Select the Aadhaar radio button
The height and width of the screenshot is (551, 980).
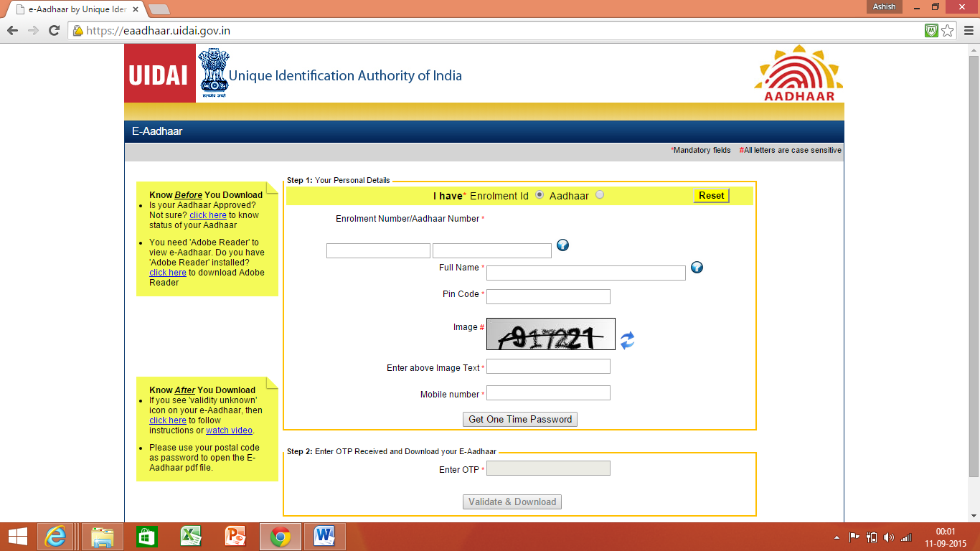tap(600, 195)
